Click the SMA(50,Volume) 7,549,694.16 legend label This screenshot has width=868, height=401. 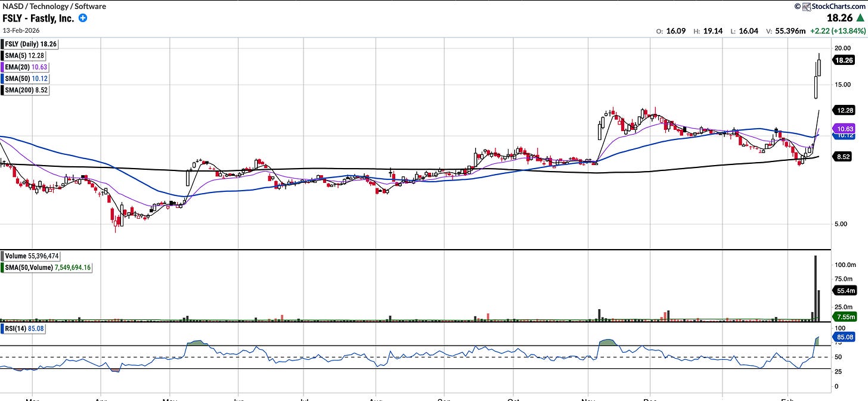(x=48, y=268)
